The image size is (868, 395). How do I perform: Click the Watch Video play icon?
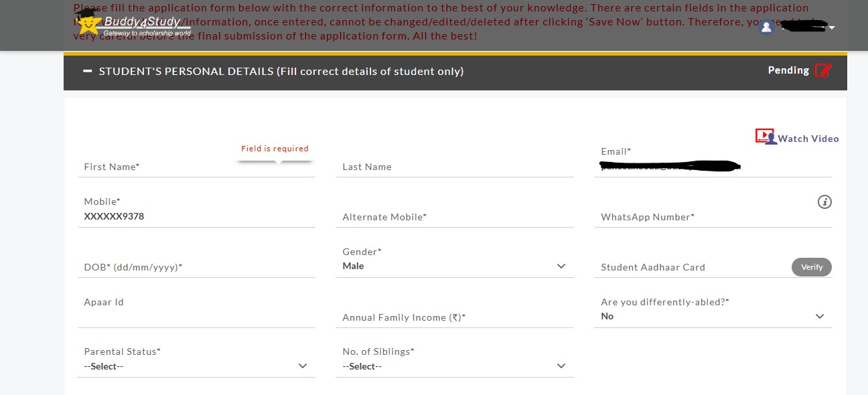point(764,136)
